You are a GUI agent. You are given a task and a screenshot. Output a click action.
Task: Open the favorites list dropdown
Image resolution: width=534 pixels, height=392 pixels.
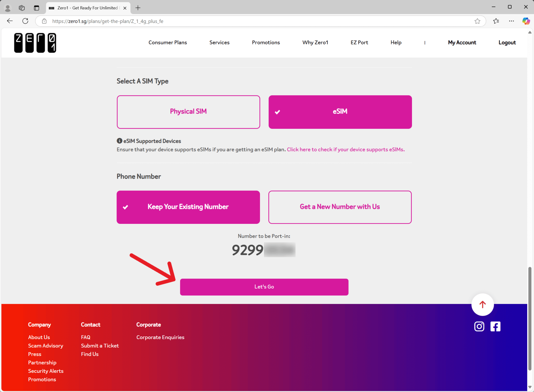click(496, 21)
